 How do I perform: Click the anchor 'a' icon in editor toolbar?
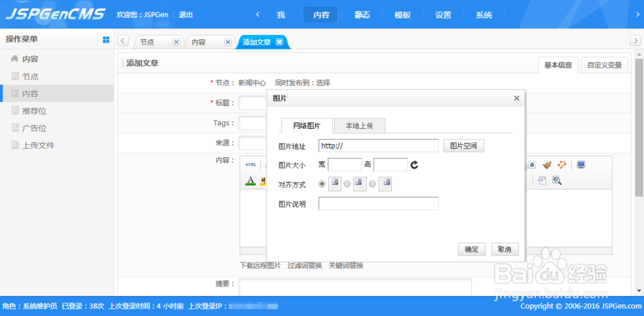pyautogui.click(x=532, y=165)
